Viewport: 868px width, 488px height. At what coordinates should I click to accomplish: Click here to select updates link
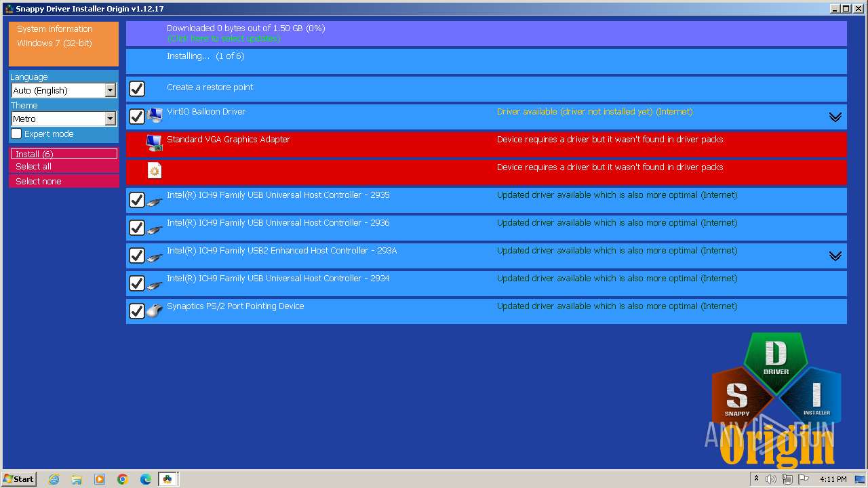pos(223,39)
